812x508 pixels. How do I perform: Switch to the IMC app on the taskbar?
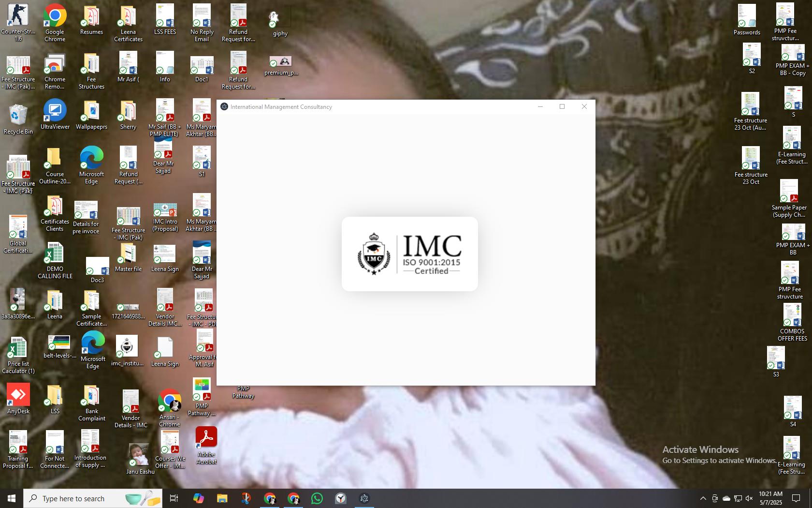(364, 498)
